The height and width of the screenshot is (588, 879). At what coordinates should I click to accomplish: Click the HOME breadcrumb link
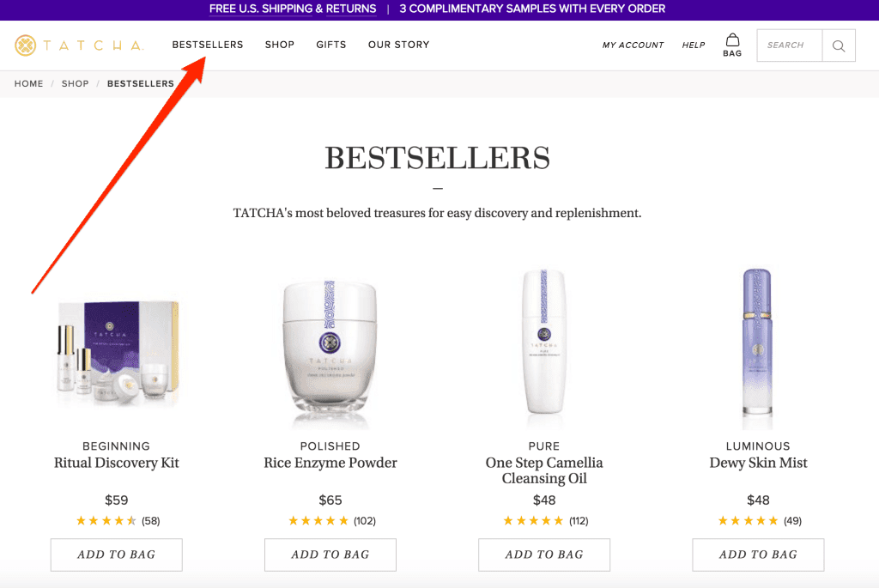tap(28, 83)
